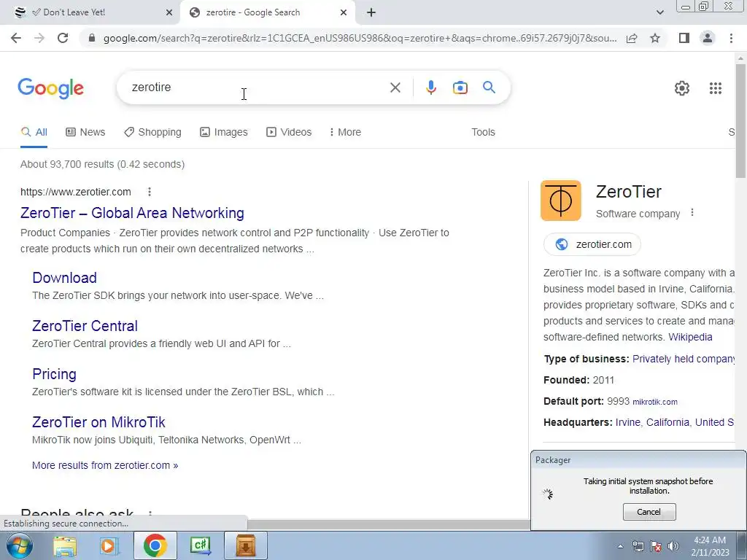Open search Tools
747x560 pixels.
pyautogui.click(x=483, y=133)
